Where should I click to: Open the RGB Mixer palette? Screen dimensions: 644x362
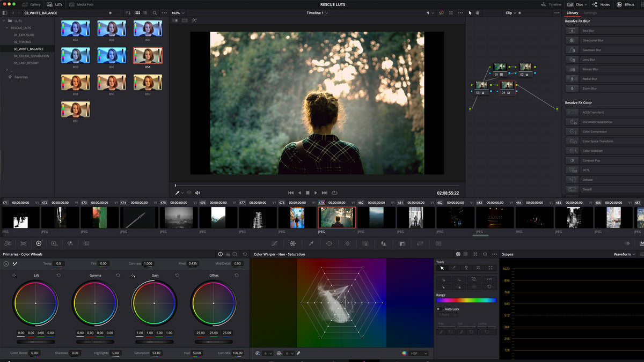(x=70, y=243)
